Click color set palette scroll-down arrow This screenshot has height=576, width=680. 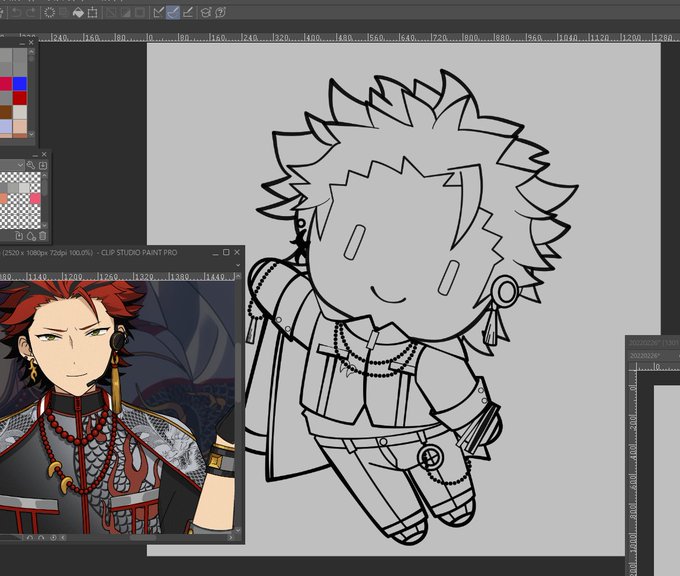31,134
